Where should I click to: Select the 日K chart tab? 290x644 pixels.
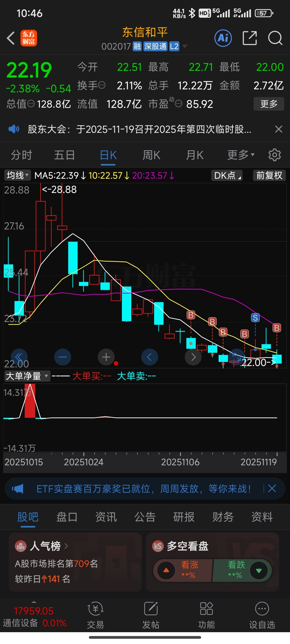108,155
